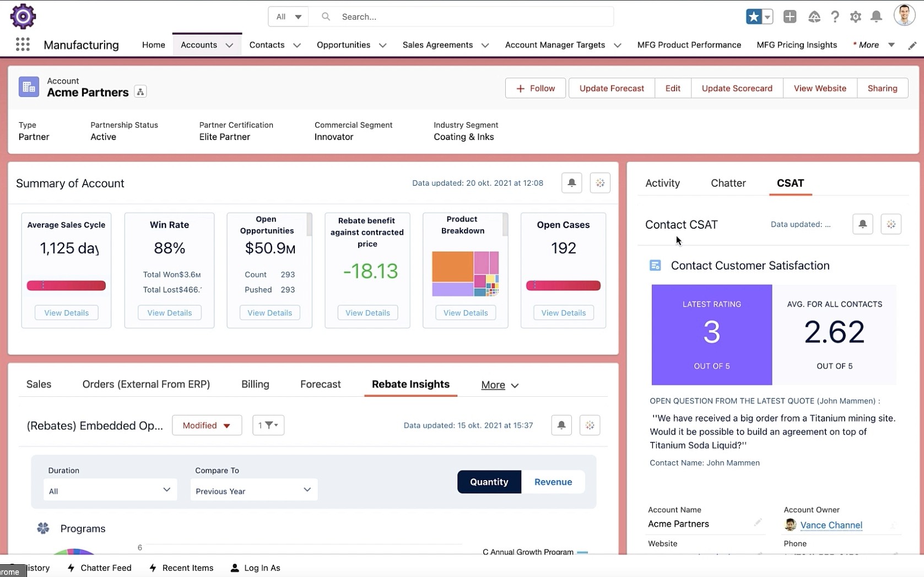
Task: Open the global actions plus icon
Action: 790,17
